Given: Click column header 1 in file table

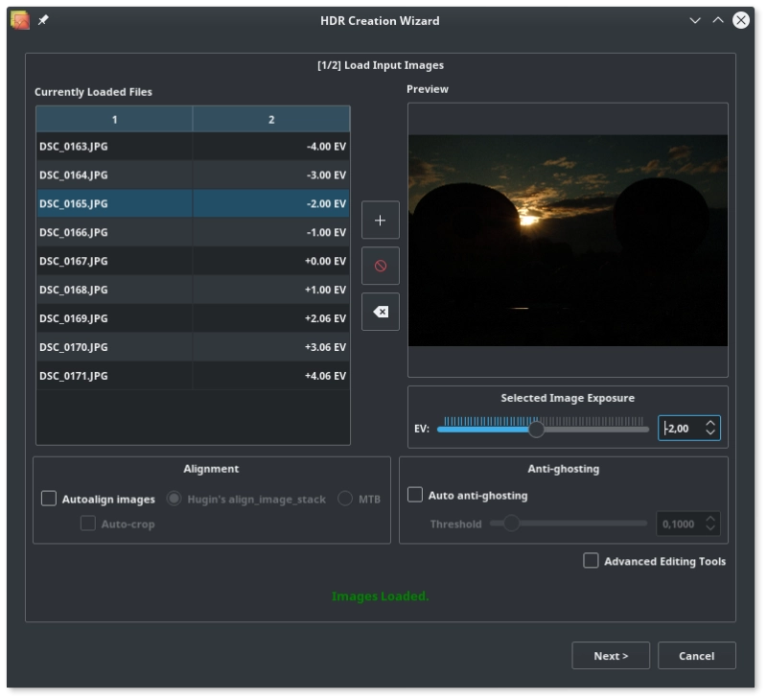Looking at the screenshot, I should (x=114, y=119).
